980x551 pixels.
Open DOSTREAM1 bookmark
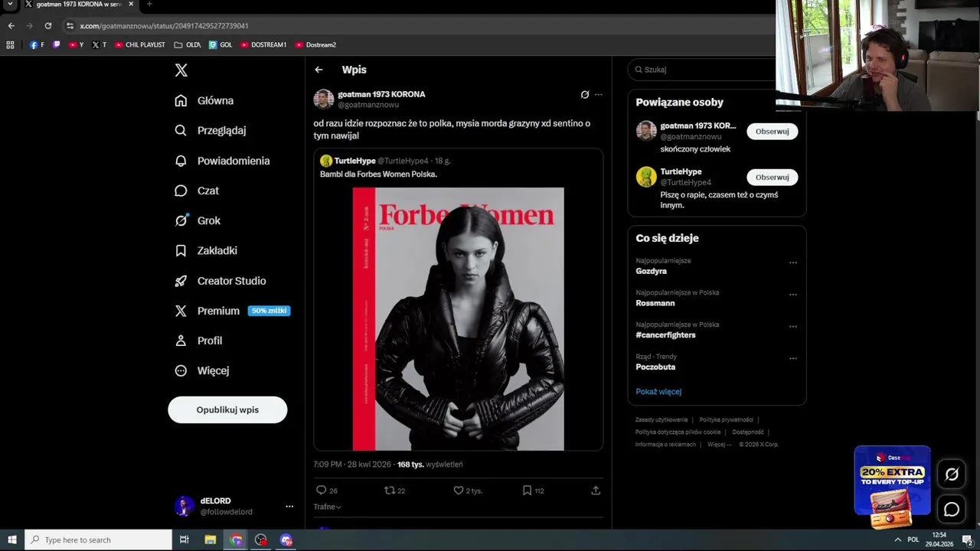click(263, 45)
